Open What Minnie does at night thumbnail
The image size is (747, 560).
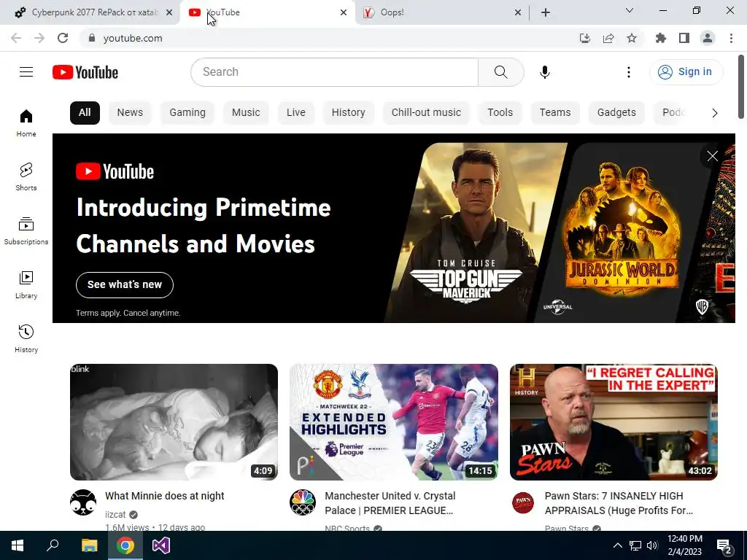(x=174, y=422)
